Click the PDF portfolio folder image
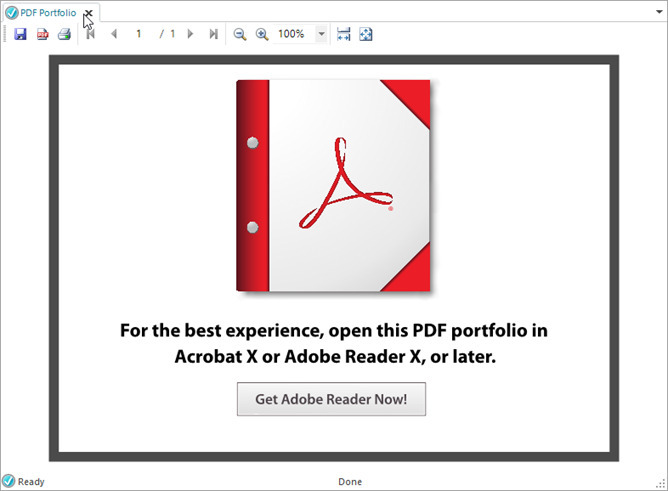Screen dimensions: 668x491 coord(334,186)
